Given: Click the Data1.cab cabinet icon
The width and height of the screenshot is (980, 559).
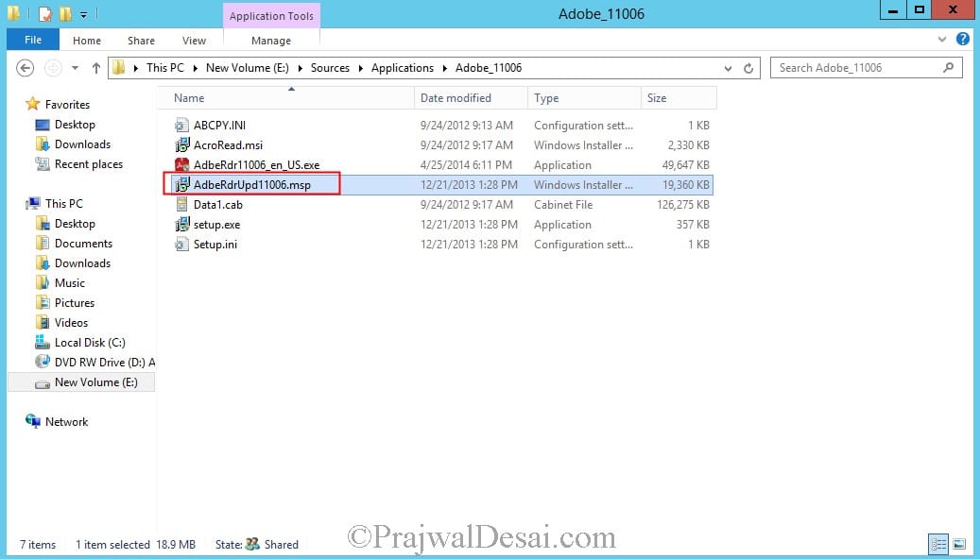Looking at the screenshot, I should [181, 205].
